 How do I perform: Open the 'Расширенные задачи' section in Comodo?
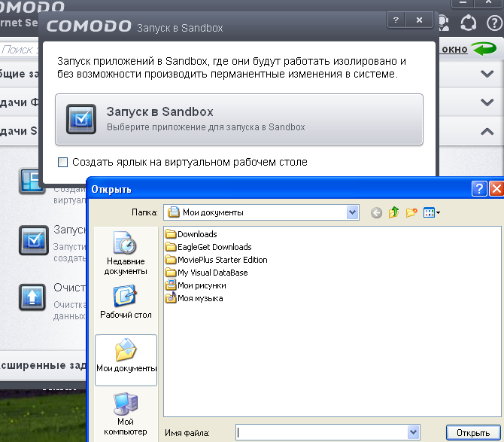pyautogui.click(x=43, y=366)
